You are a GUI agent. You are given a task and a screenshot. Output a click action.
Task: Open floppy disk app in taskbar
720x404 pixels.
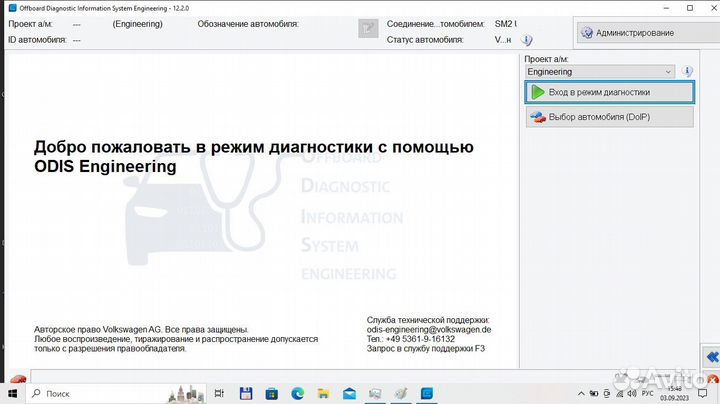pyautogui.click(x=246, y=393)
